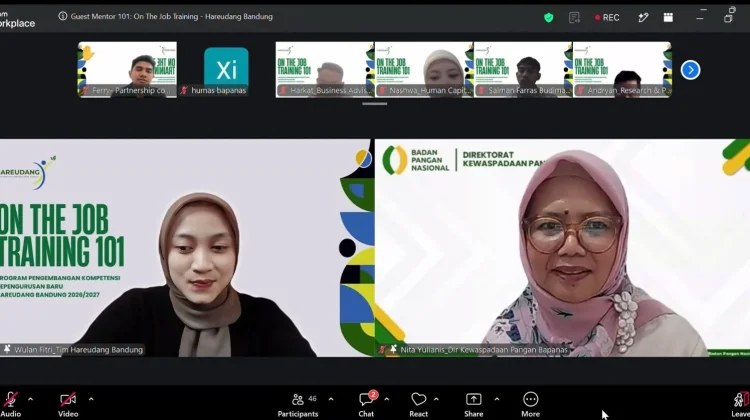The image size is (750, 420).
Task: Unmute microphone with the Audio button
Action: pyautogui.click(x=10, y=404)
